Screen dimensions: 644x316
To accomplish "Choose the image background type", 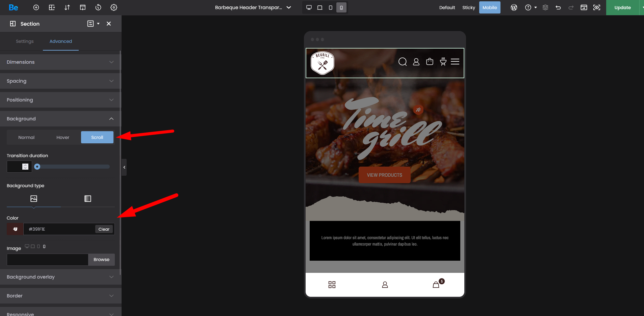I will [x=34, y=199].
